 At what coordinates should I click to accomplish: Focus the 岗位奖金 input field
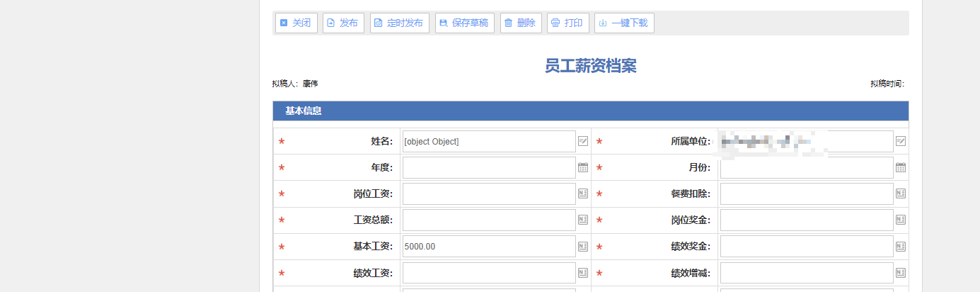tap(807, 220)
